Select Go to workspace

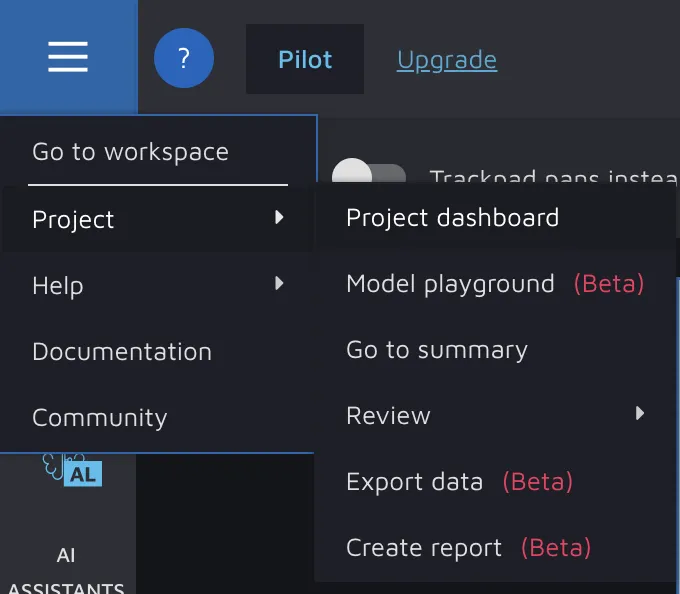point(130,152)
